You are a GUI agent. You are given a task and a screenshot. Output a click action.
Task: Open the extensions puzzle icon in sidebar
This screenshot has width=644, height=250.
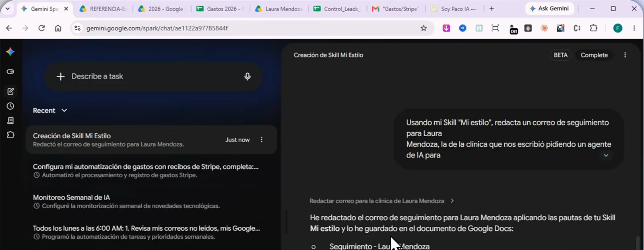[x=10, y=135]
